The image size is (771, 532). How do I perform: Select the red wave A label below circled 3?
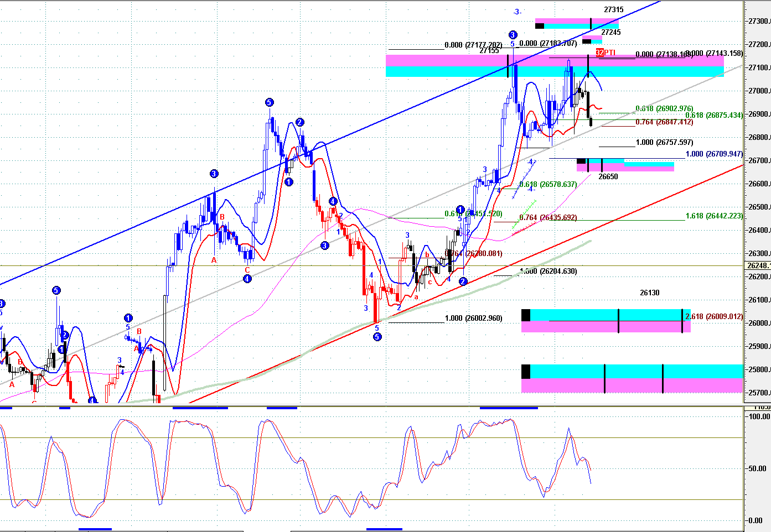pos(214,260)
